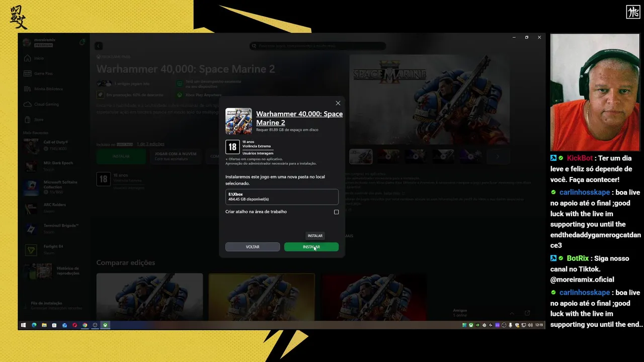Click the 18 age rating badge in dialog

click(232, 147)
